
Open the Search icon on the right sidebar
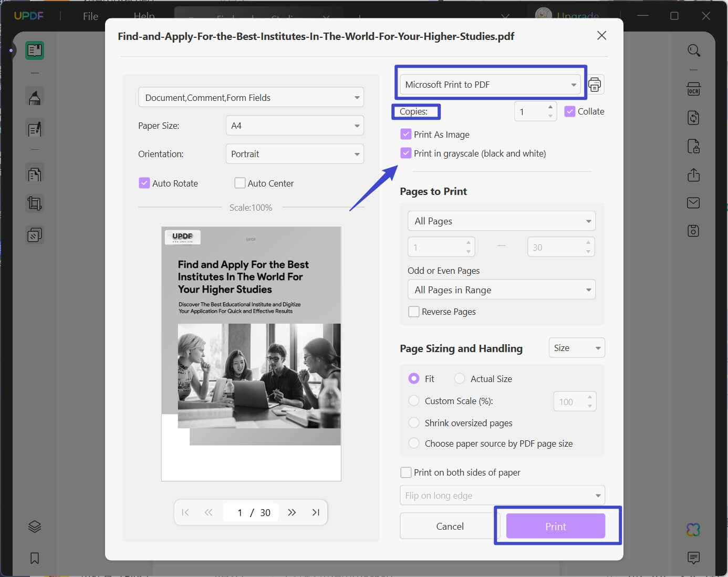[x=693, y=50]
